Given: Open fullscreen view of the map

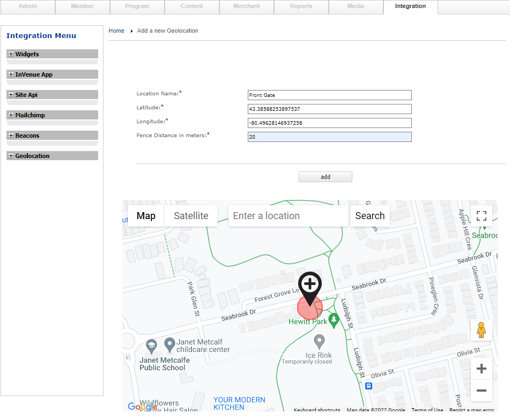Looking at the screenshot, I should [481, 215].
